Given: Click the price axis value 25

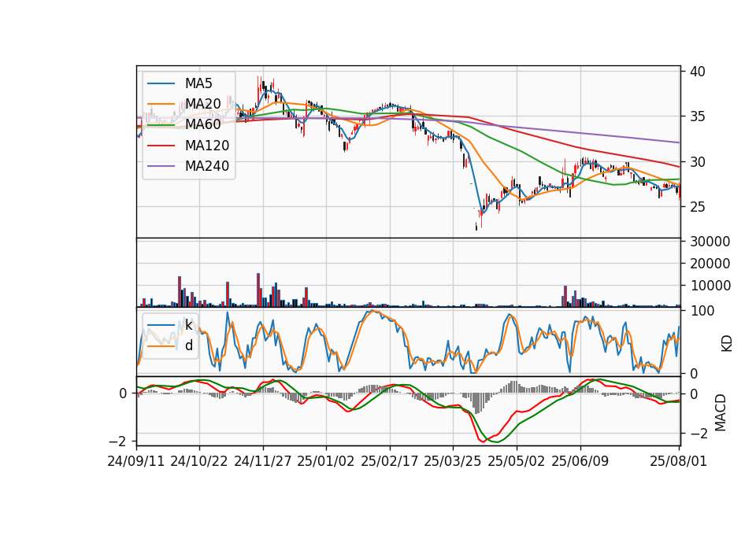Looking at the screenshot, I should coord(698,207).
